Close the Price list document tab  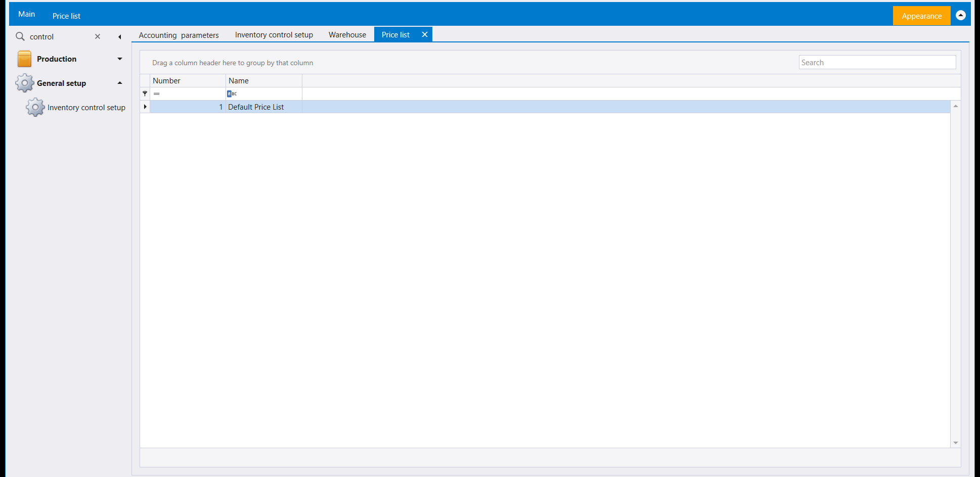425,34
